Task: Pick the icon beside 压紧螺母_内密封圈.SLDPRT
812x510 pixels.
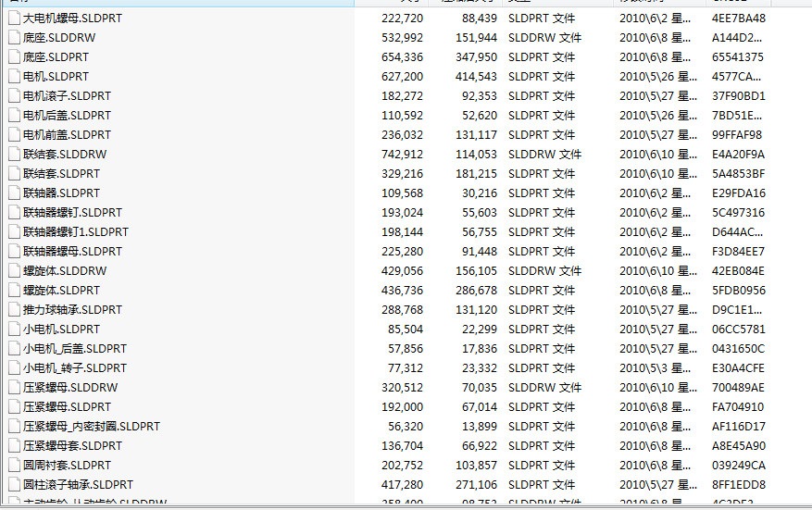Action: [15, 426]
